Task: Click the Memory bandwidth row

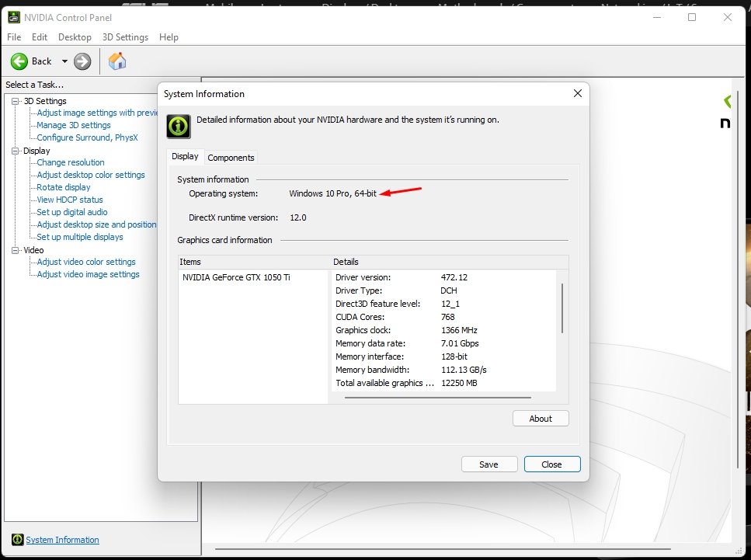Action: (443, 370)
